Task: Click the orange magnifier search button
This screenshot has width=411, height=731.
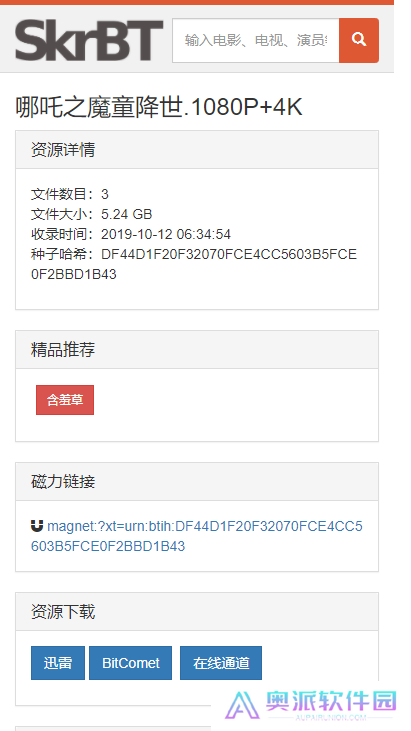Action: pyautogui.click(x=359, y=40)
